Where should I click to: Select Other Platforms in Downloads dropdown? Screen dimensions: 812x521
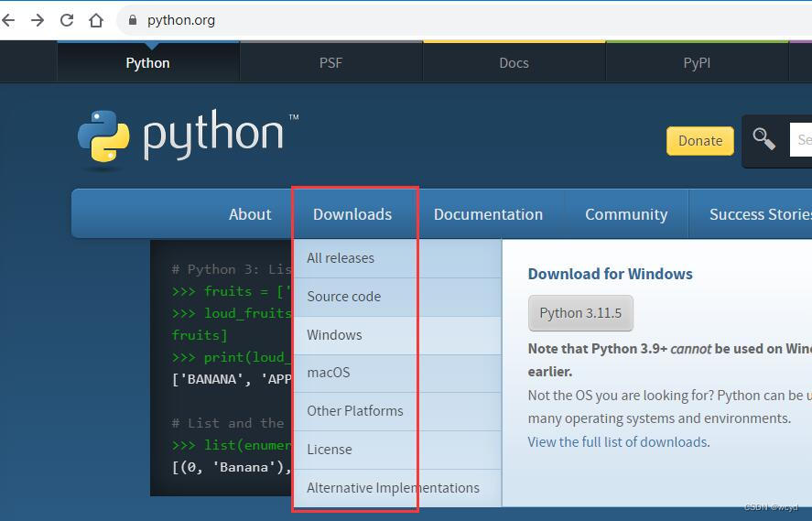click(397, 411)
